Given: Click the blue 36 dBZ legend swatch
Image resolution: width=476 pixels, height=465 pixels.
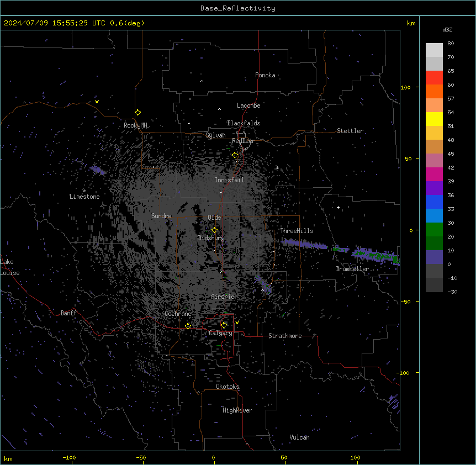Looking at the screenshot, I should coord(434,202).
